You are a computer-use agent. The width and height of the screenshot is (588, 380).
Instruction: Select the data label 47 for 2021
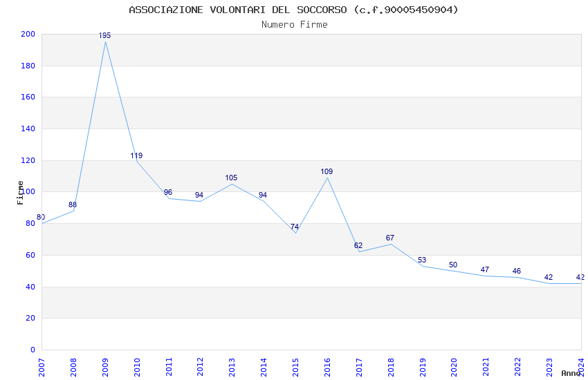(x=485, y=269)
